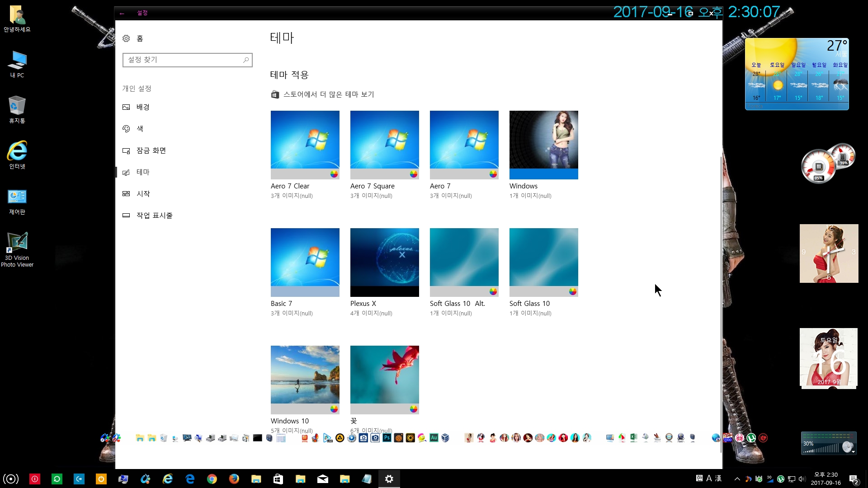Apply the Basic 7 theme

305,263
